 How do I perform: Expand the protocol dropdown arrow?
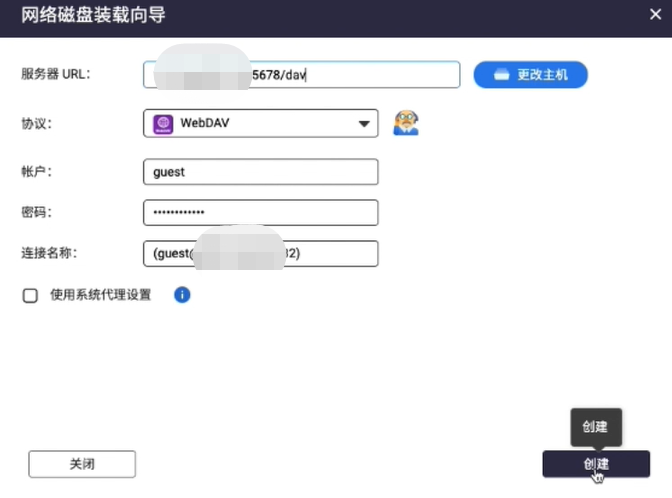(x=364, y=124)
